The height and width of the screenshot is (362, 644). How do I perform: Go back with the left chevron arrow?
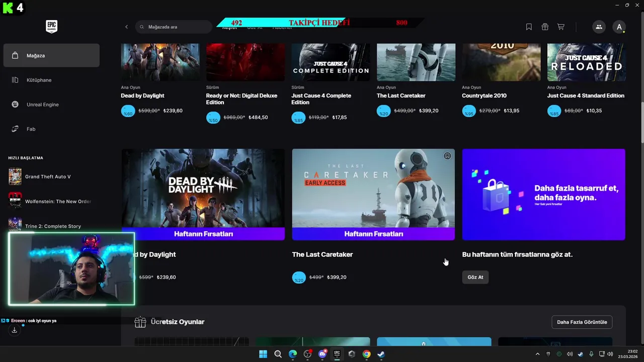126,27
